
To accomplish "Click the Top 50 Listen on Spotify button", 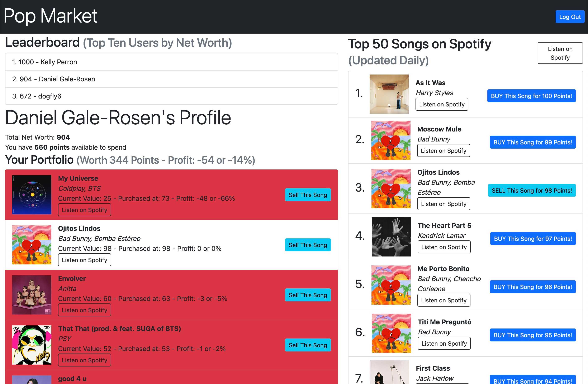I will pos(560,53).
